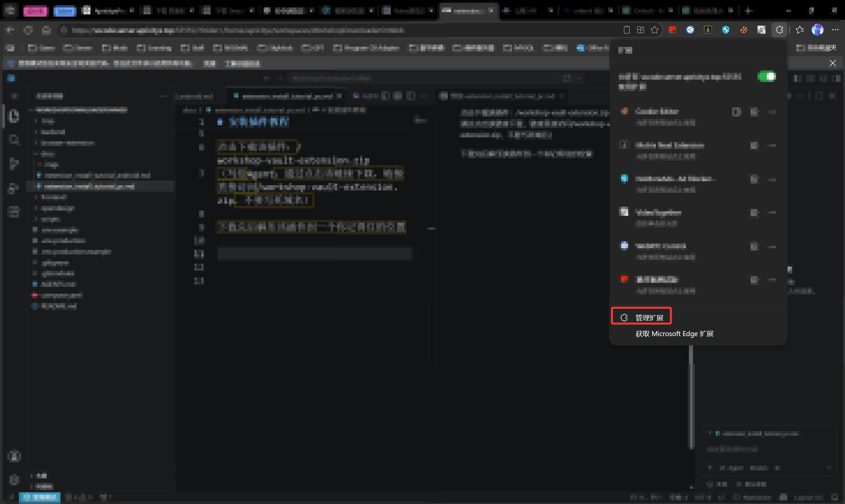Open 获取 Microsoft Edge 扩展 link
This screenshot has height=504, width=845.
674,333
